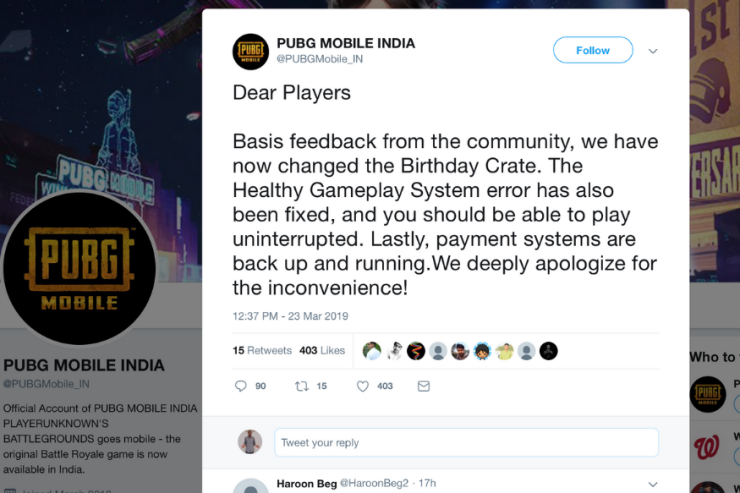Open the first liker's avatar
740x493 pixels.
point(372,351)
